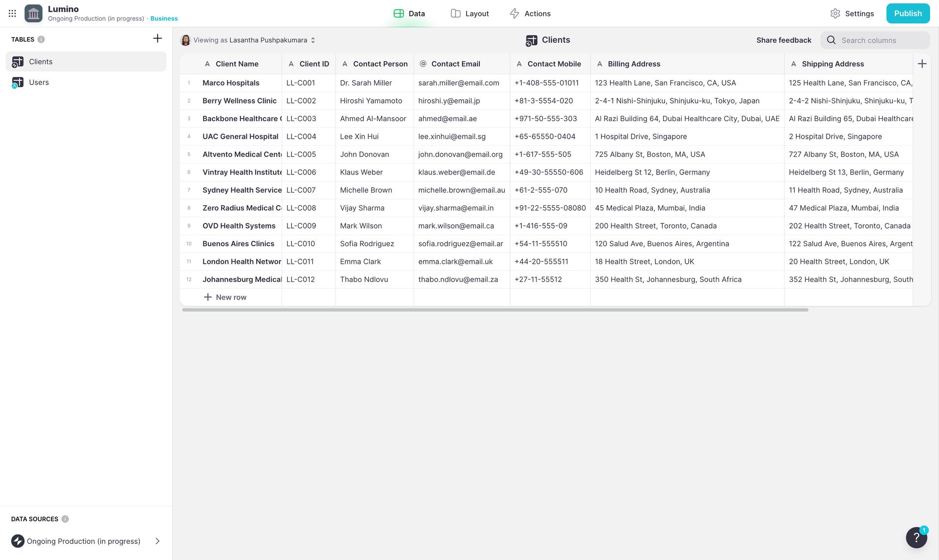Open the Share feedback link
The height and width of the screenshot is (560, 939).
click(783, 40)
